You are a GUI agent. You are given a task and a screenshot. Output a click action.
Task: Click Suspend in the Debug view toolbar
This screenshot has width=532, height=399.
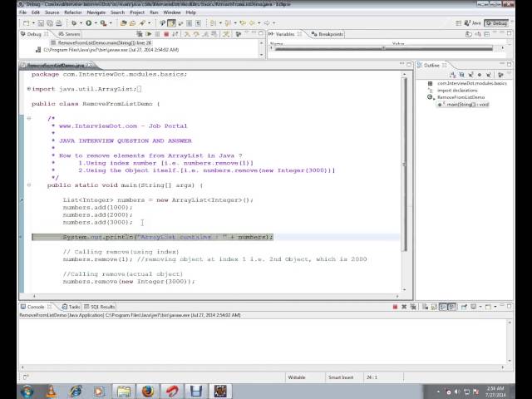coord(157,34)
